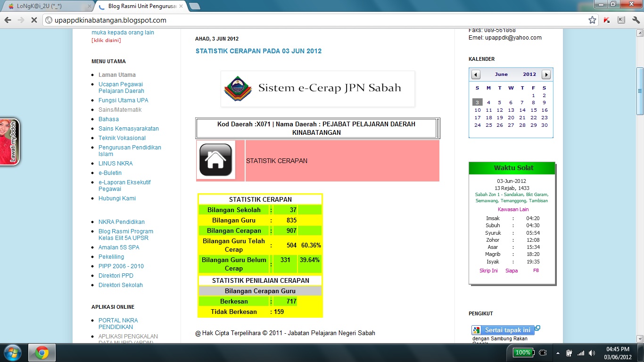Click the power plug icon next to the battery meter
This screenshot has width=644, height=362.
coord(543,352)
